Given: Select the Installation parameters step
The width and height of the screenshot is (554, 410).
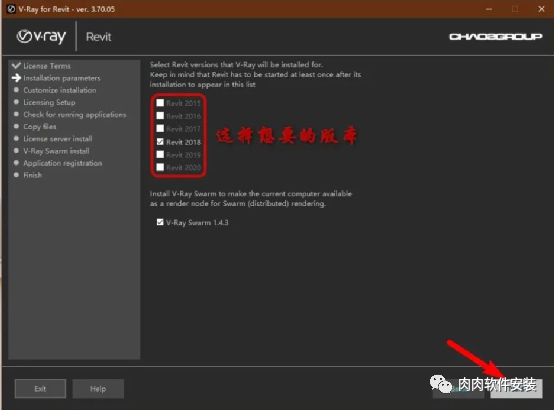Looking at the screenshot, I should click(x=62, y=78).
